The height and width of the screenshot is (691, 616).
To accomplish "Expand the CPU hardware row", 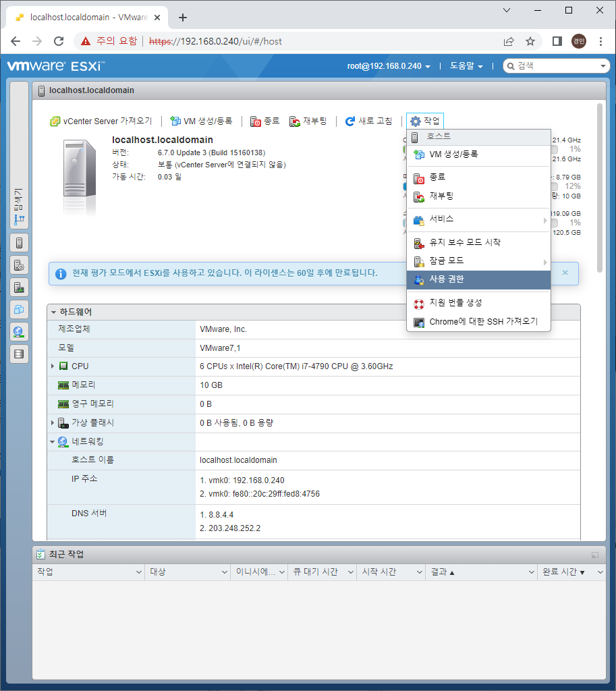I will pos(53,366).
